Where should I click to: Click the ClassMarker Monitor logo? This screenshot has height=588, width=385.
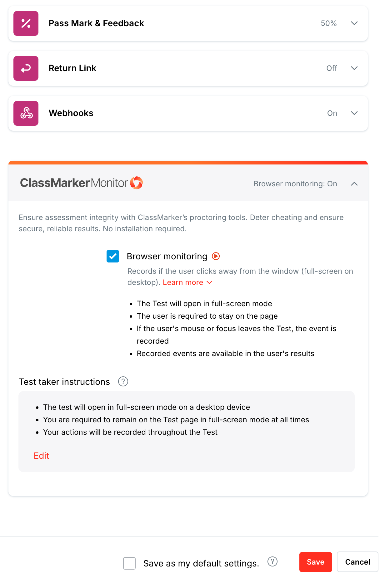pyautogui.click(x=81, y=183)
